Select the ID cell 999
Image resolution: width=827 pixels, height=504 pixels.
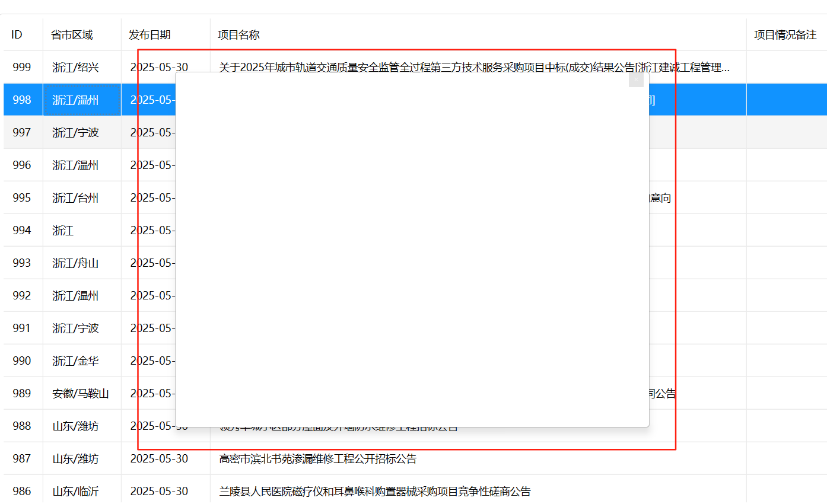point(22,67)
